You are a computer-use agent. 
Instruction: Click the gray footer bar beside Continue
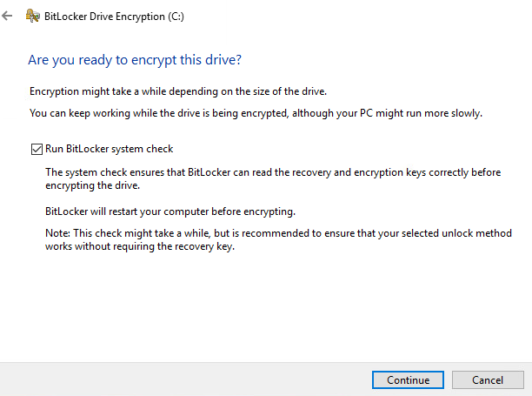tap(183, 379)
